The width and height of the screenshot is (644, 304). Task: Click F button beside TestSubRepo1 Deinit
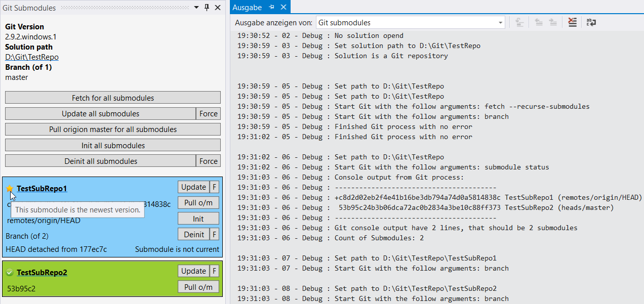point(214,234)
